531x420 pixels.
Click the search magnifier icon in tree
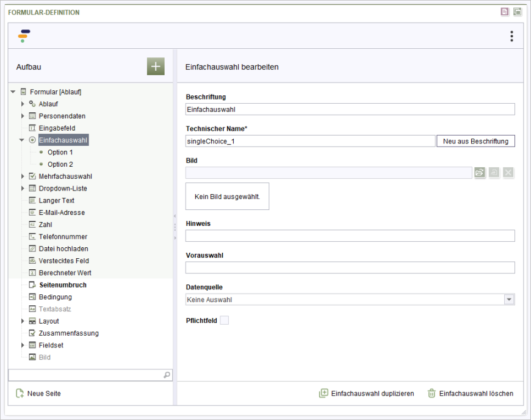pos(167,375)
